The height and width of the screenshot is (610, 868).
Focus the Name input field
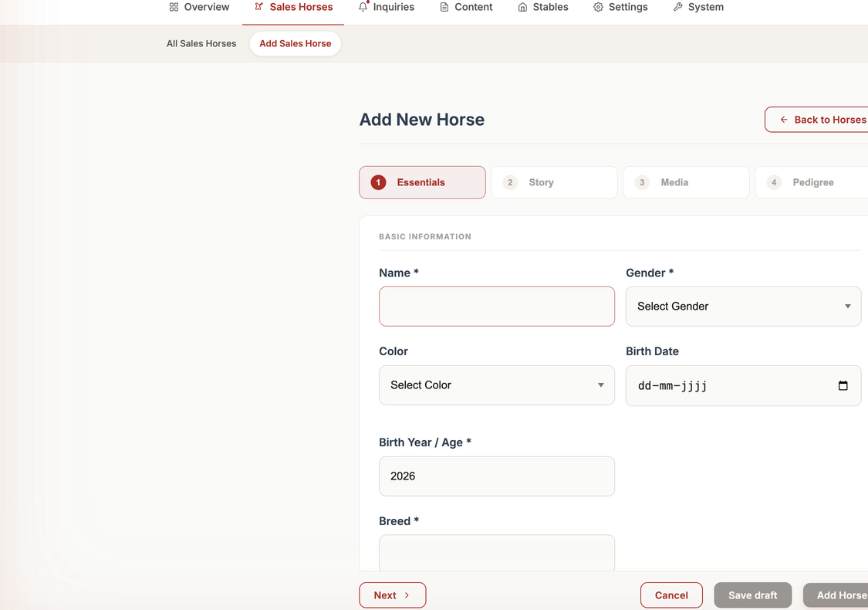coord(497,307)
